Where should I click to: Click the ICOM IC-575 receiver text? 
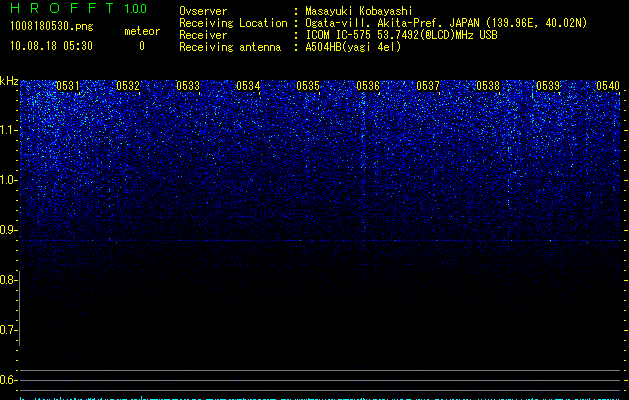(402, 35)
